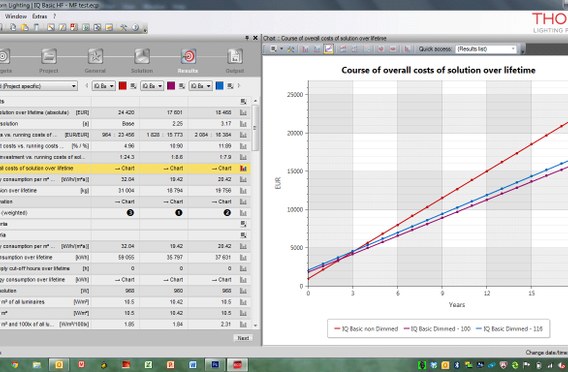The width and height of the screenshot is (568, 372).
Task: Open the Solution step icon
Action: click(142, 57)
